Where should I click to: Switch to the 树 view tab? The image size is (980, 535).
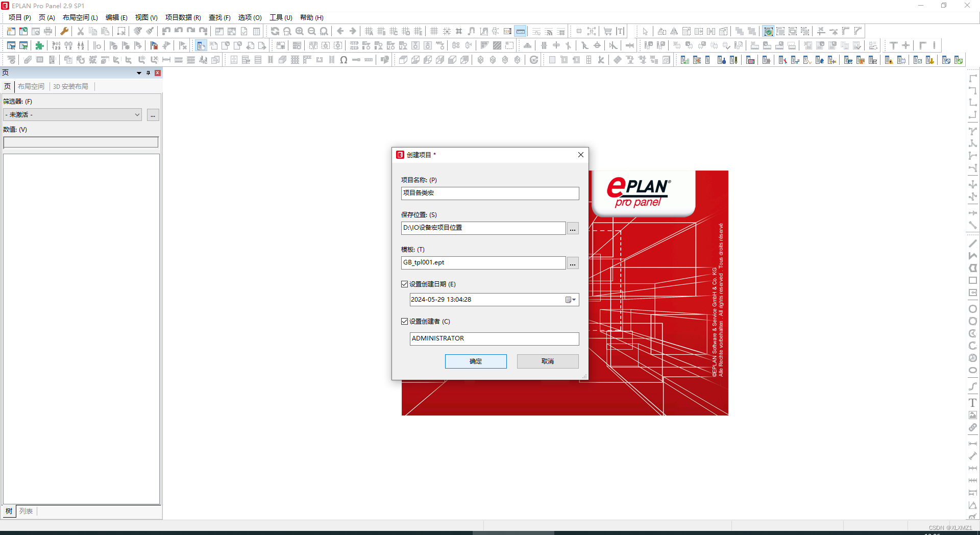9,511
